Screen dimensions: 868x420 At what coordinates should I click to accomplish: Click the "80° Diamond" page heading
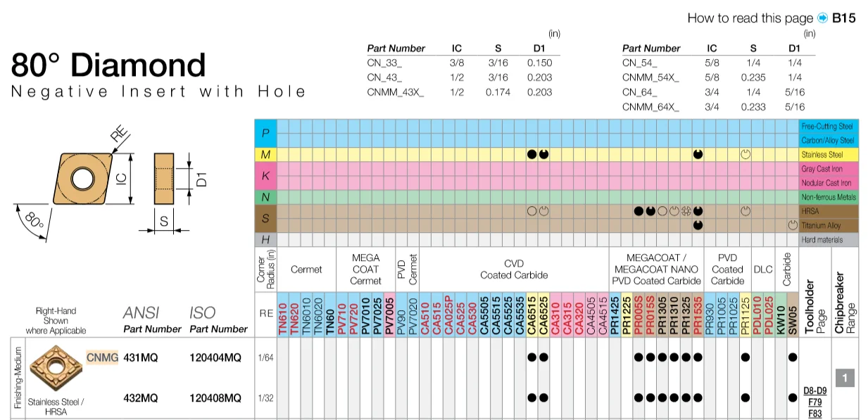pyautogui.click(x=109, y=65)
